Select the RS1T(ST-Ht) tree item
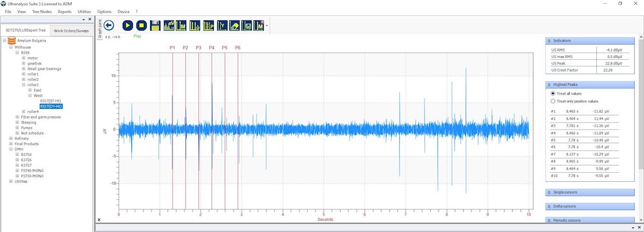Image resolution: width=644 pixels, height=232 pixels. 50,101
